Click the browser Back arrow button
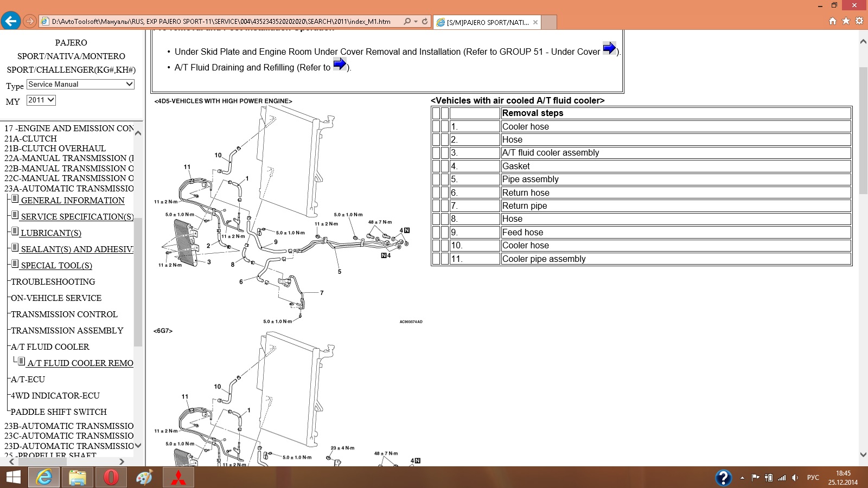 tap(11, 21)
